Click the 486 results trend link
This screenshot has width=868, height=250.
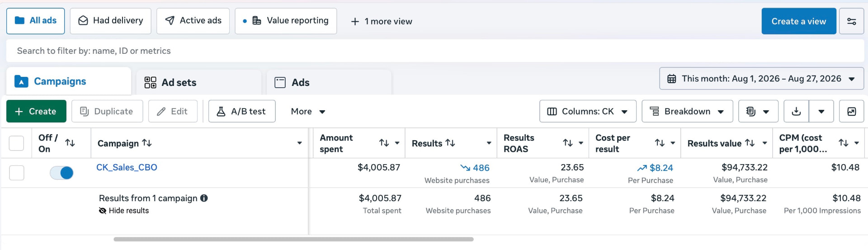(475, 168)
